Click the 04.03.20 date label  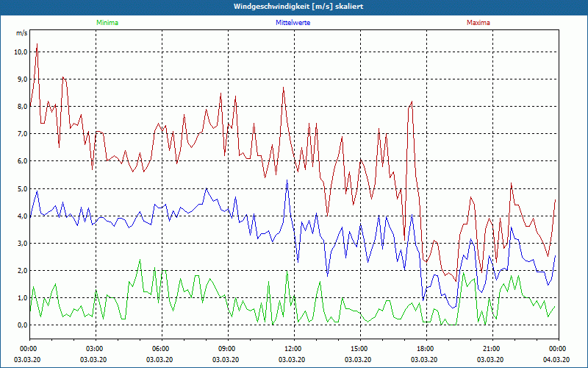(556, 360)
